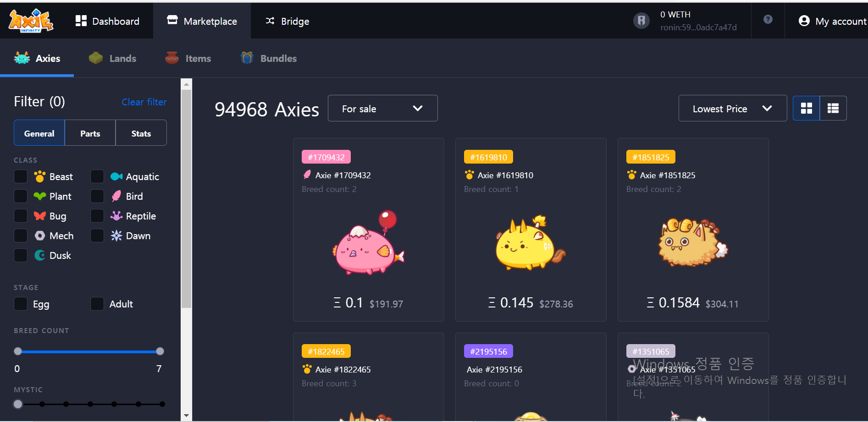Viewport: 868px width, 422px height.
Task: Open the help question mark icon
Action: [x=768, y=19]
